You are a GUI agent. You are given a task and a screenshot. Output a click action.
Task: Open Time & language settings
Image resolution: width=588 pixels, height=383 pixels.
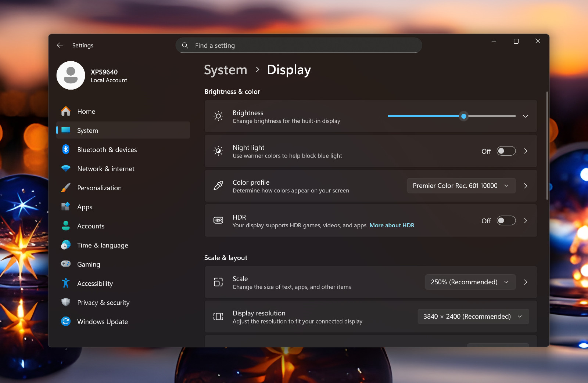(x=123, y=245)
